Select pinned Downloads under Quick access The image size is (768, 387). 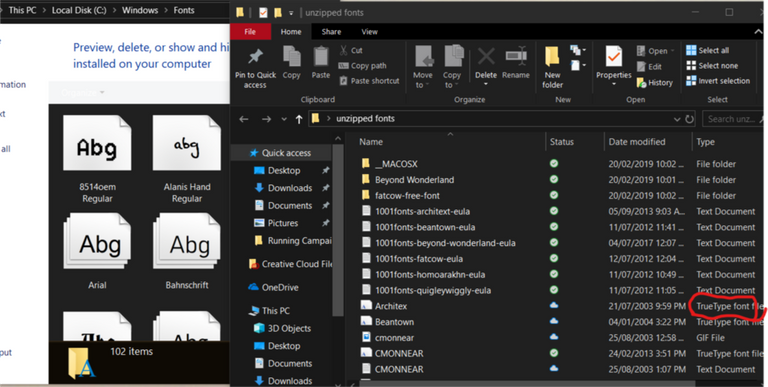tap(290, 188)
